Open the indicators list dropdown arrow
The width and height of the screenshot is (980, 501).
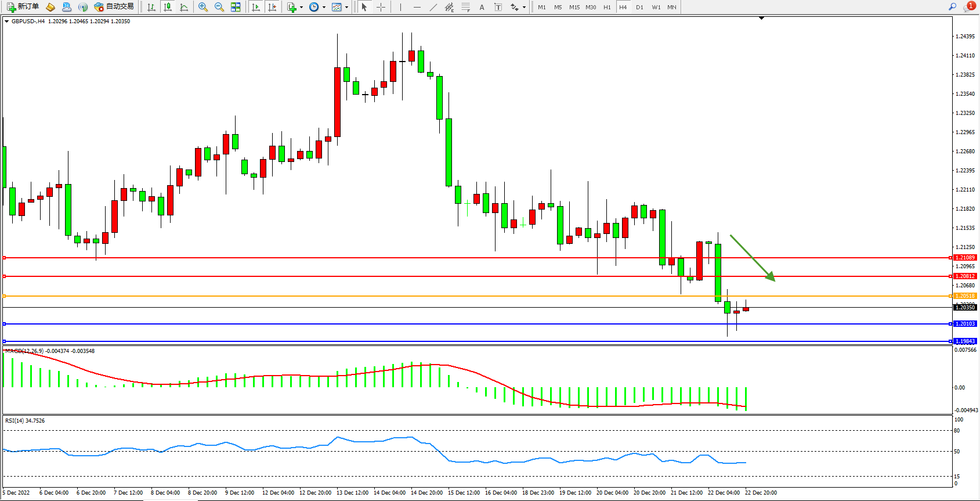pos(301,8)
